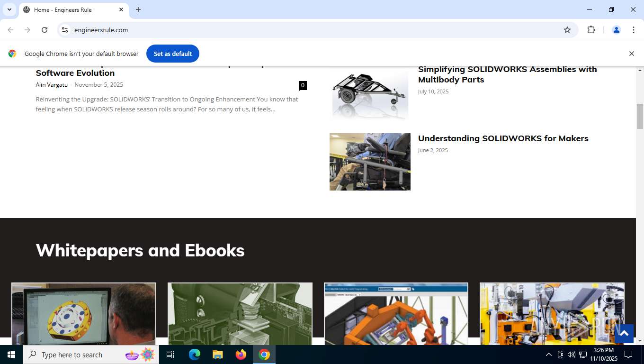The width and height of the screenshot is (644, 364).
Task: Open the Chrome three-dot menu
Action: click(634, 30)
